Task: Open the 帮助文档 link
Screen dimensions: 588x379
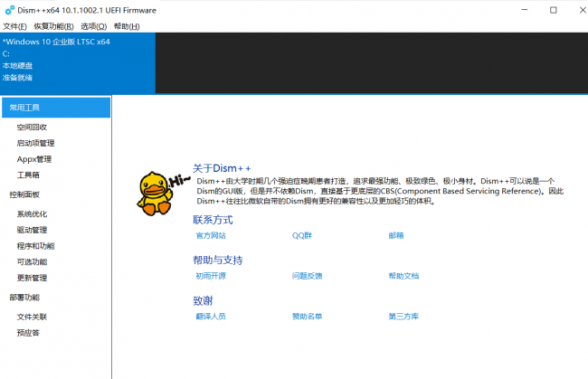Action: point(403,276)
